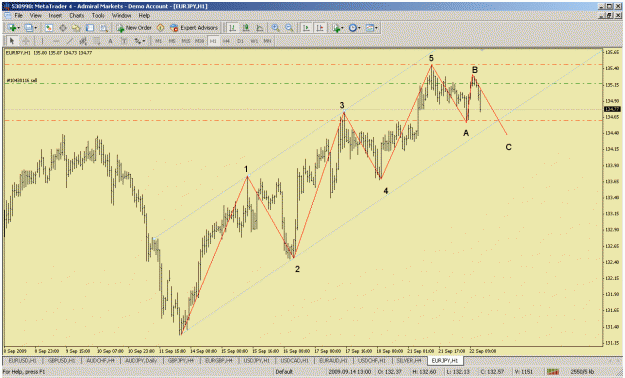Switch timeframe to M5
This screenshot has height=378, width=625.
172,41
